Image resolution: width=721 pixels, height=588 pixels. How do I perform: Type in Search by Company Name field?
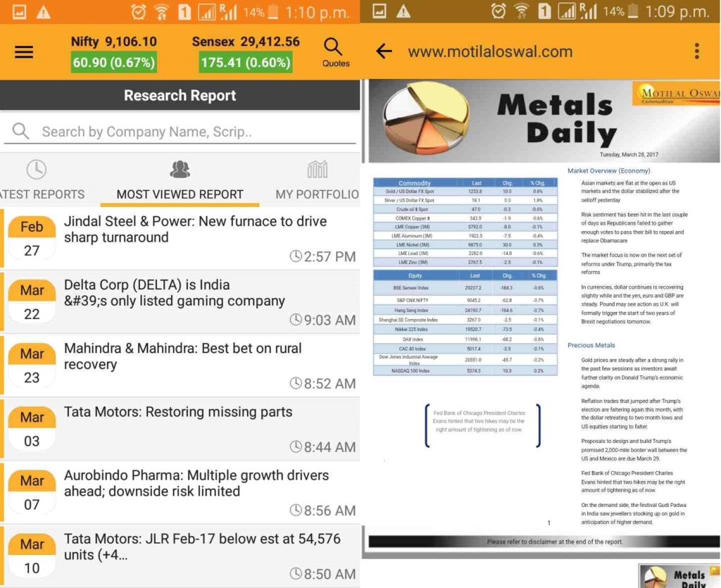pyautogui.click(x=190, y=132)
